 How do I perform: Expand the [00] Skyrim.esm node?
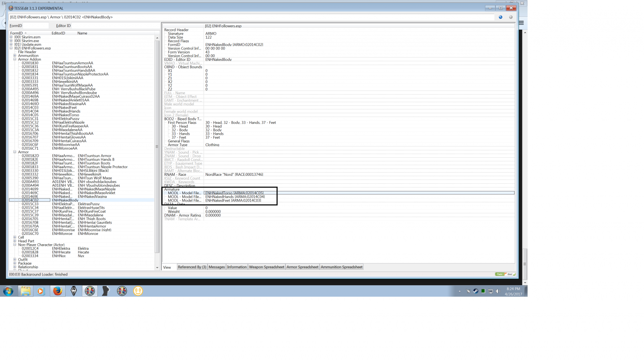click(x=11, y=37)
